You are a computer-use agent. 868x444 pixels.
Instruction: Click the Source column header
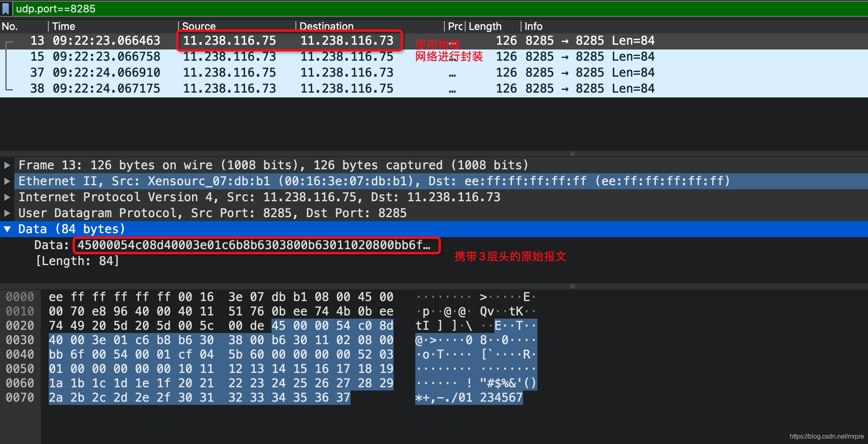point(199,26)
